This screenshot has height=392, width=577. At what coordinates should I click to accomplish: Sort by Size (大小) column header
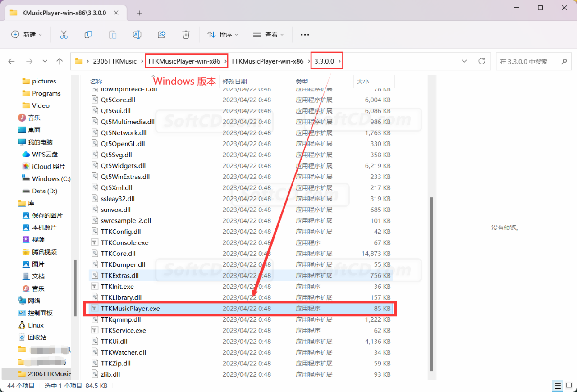click(363, 82)
